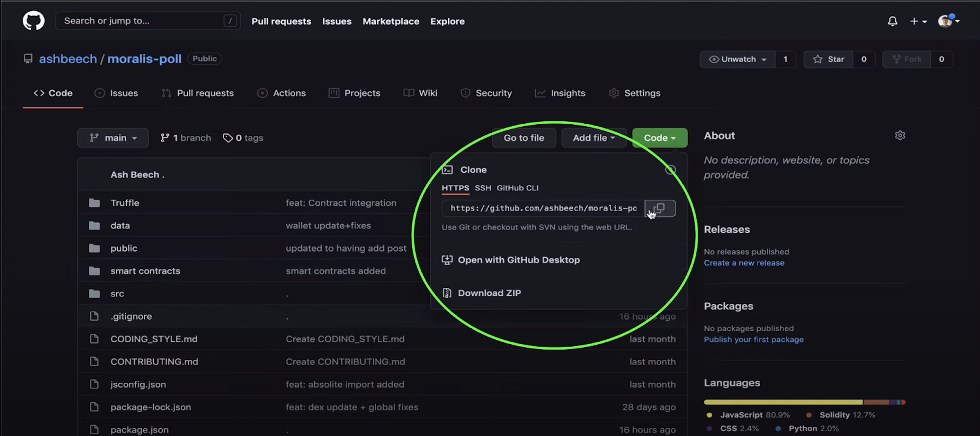This screenshot has width=980, height=436.
Task: Open clone help question icon
Action: click(x=671, y=170)
